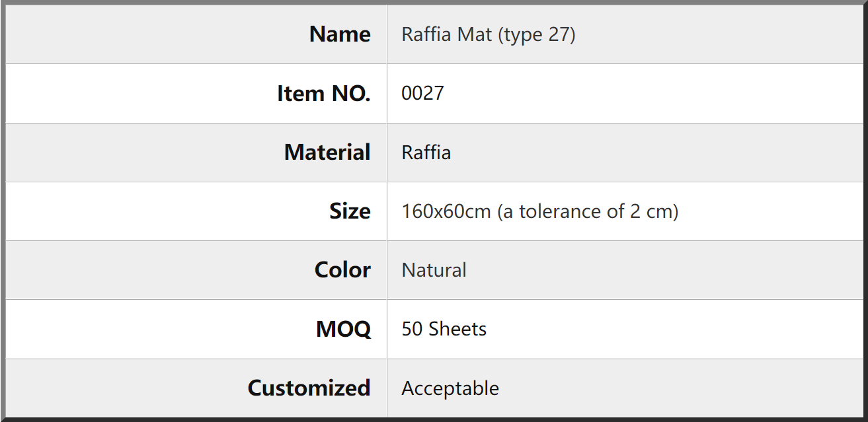Image resolution: width=868 pixels, height=422 pixels.
Task: Select the Natural color value
Action: pyautogui.click(x=434, y=270)
